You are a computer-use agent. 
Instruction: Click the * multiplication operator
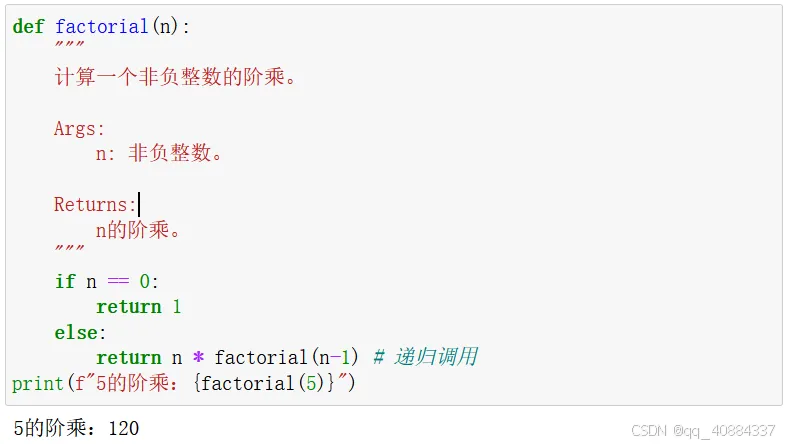199,357
